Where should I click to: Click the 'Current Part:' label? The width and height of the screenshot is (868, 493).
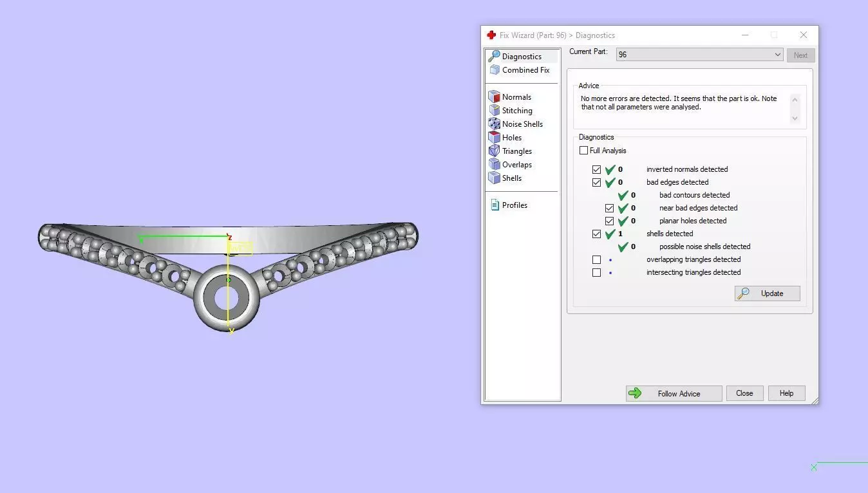(x=589, y=51)
